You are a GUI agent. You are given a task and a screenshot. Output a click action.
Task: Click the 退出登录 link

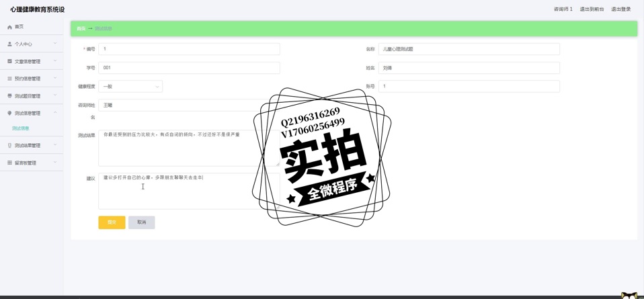[620, 9]
